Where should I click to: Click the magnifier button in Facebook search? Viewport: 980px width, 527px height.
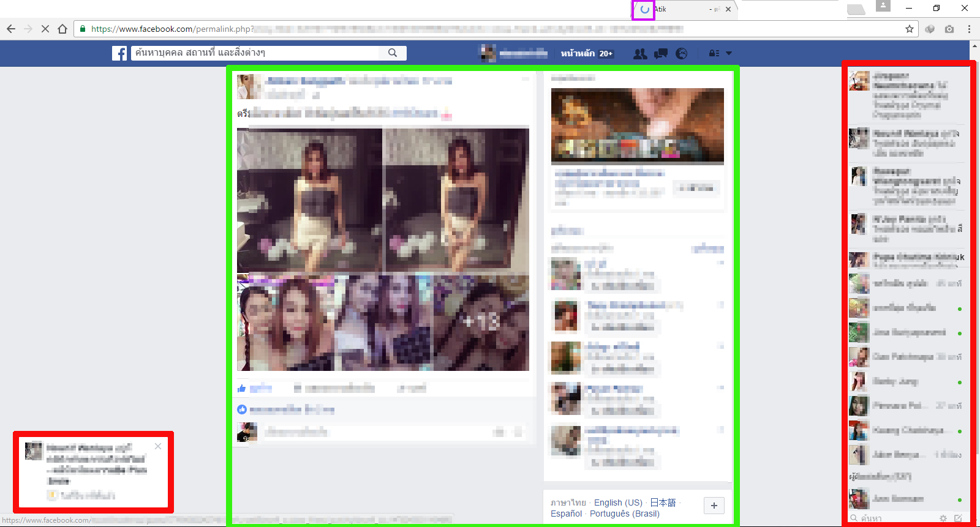pos(393,53)
